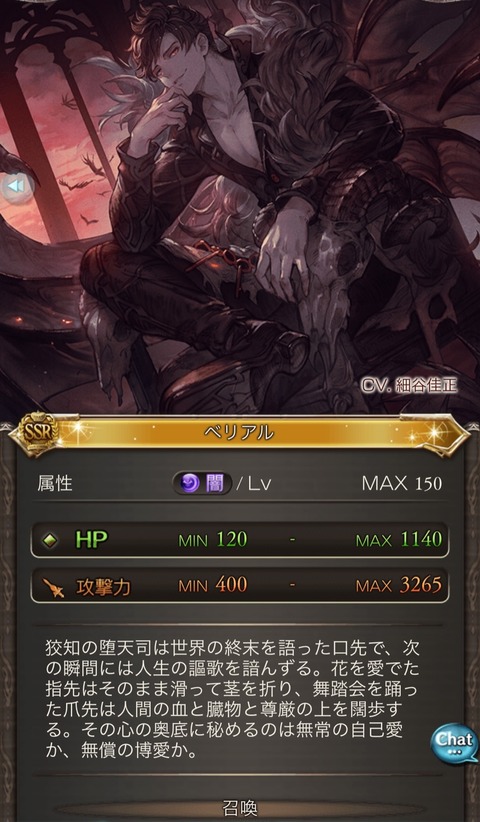This screenshot has width=480, height=822.
Task: Tap the green HP diamond icon
Action: point(50,540)
